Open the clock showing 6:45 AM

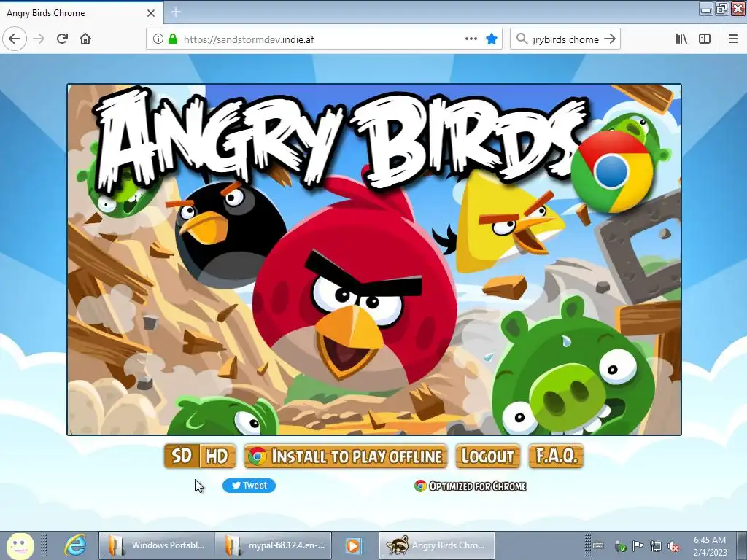coord(710,545)
